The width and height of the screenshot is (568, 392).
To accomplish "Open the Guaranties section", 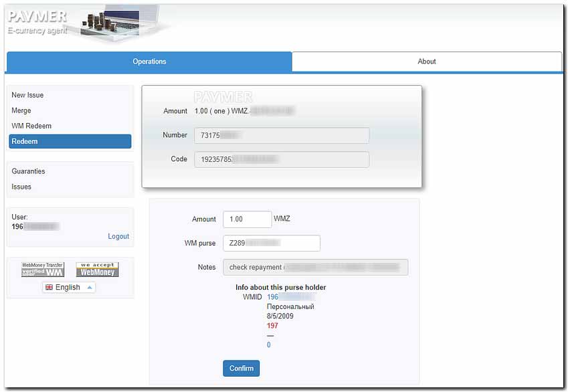I will pyautogui.click(x=28, y=171).
